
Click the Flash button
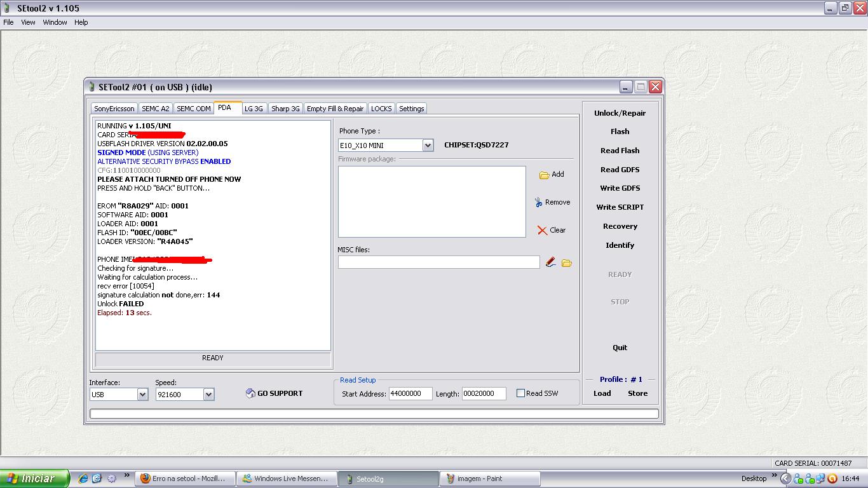pyautogui.click(x=620, y=132)
